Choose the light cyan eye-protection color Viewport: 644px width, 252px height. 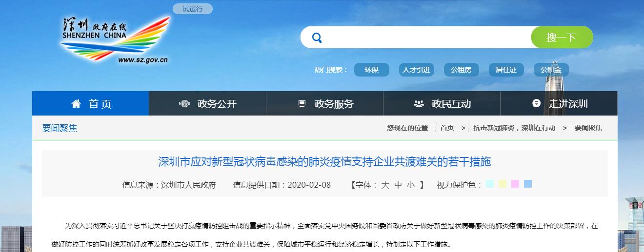pos(490,184)
